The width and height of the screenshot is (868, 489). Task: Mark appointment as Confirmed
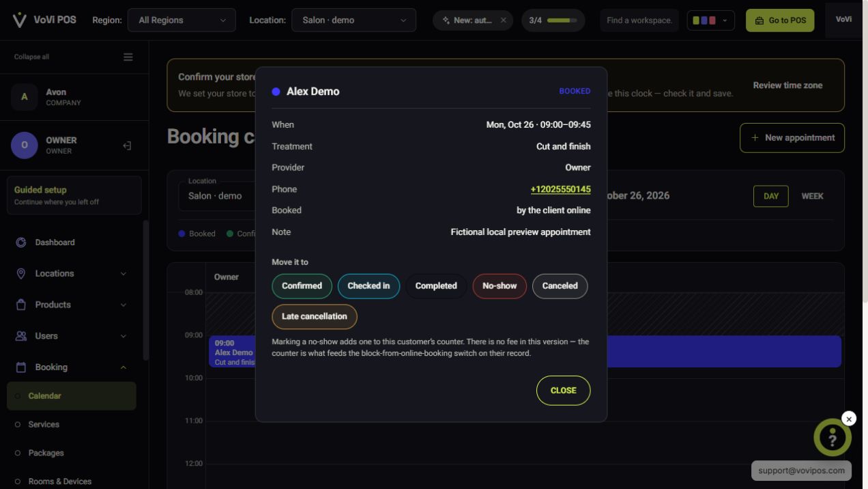point(302,286)
